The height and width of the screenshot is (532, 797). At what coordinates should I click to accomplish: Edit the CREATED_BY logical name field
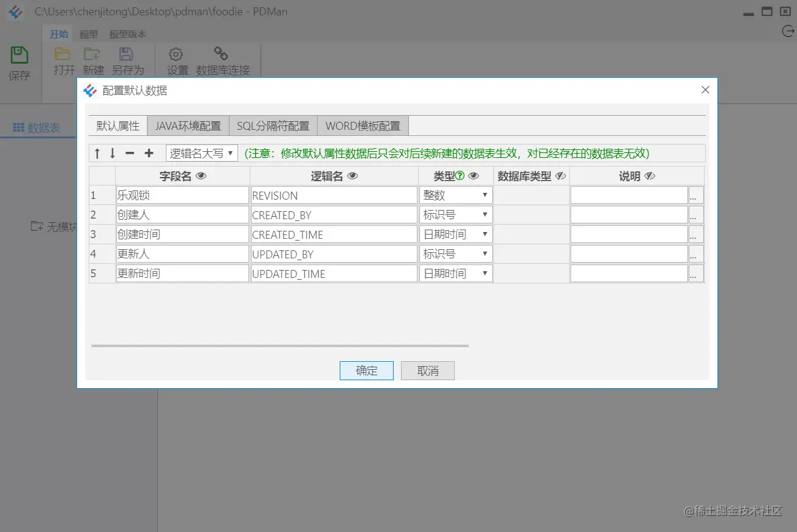(334, 215)
